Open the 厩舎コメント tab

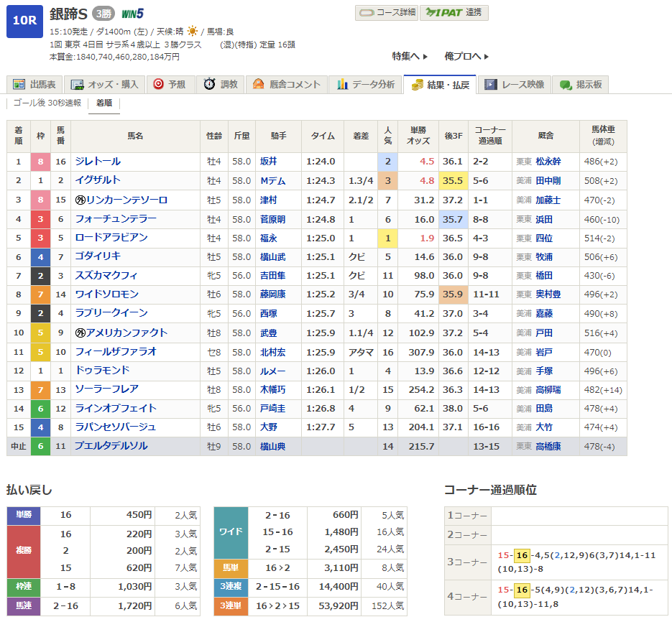click(286, 85)
